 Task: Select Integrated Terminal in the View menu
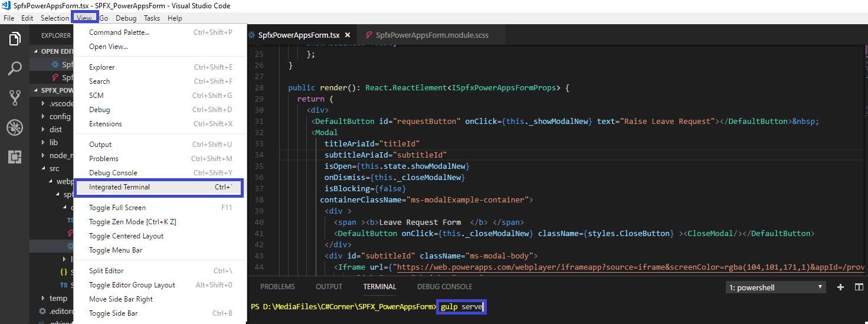click(160, 187)
